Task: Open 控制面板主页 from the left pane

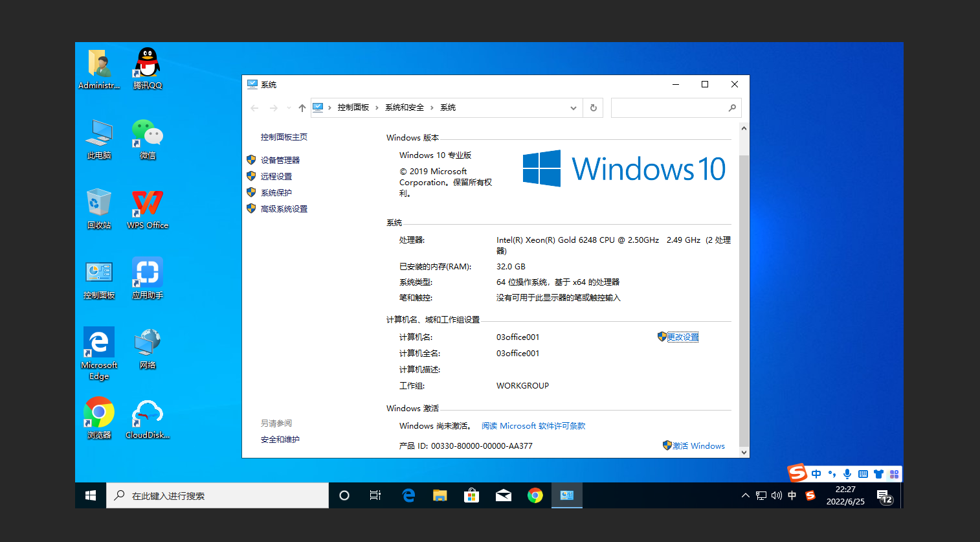Action: point(284,137)
